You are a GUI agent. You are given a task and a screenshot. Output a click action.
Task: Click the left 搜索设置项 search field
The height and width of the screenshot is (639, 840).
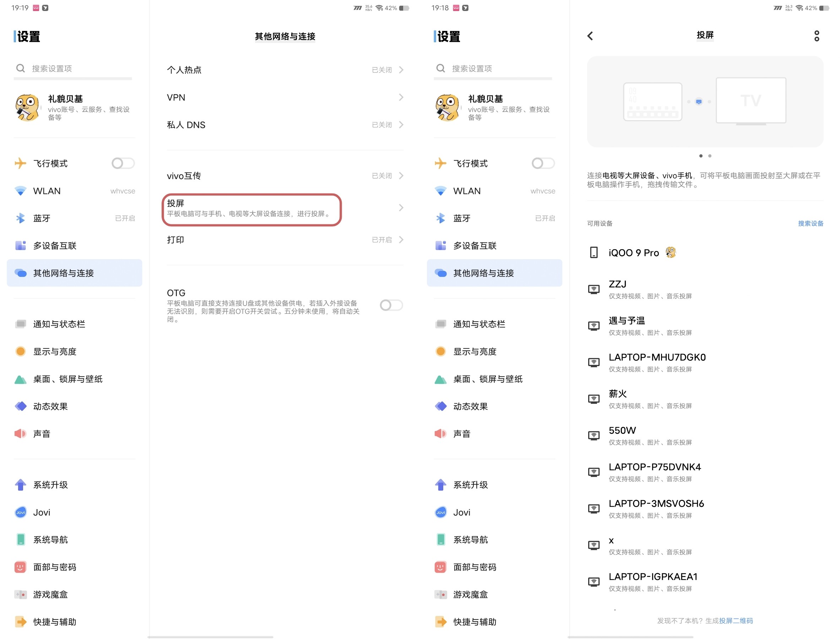pyautogui.click(x=72, y=69)
